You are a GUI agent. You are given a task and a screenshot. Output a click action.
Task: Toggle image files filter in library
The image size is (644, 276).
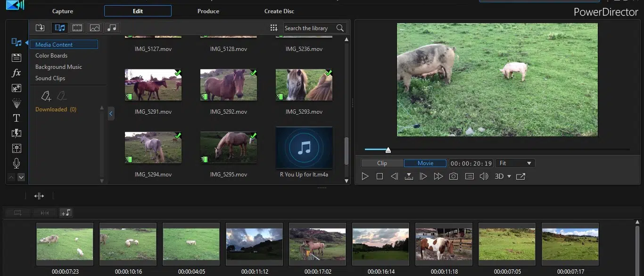[x=94, y=28]
